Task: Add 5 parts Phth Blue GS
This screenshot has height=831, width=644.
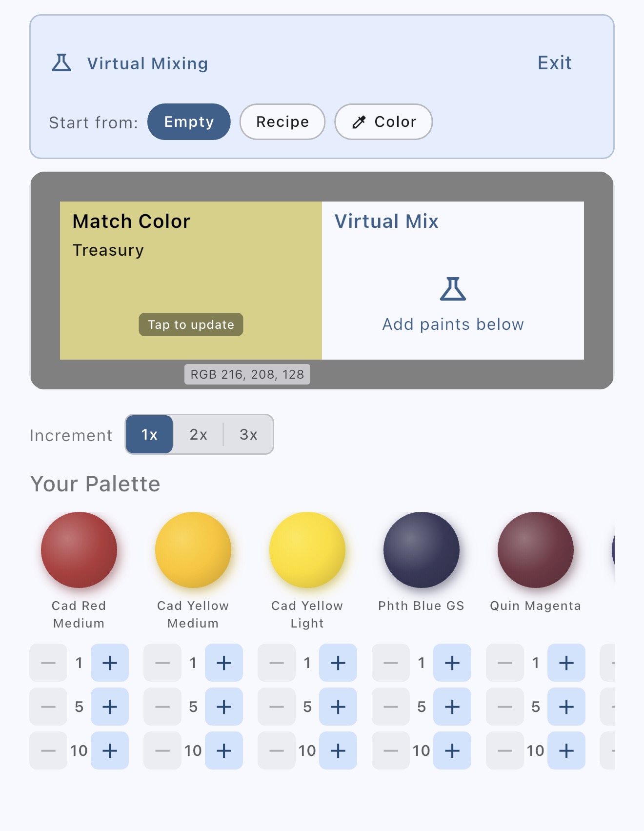Action: [x=452, y=707]
